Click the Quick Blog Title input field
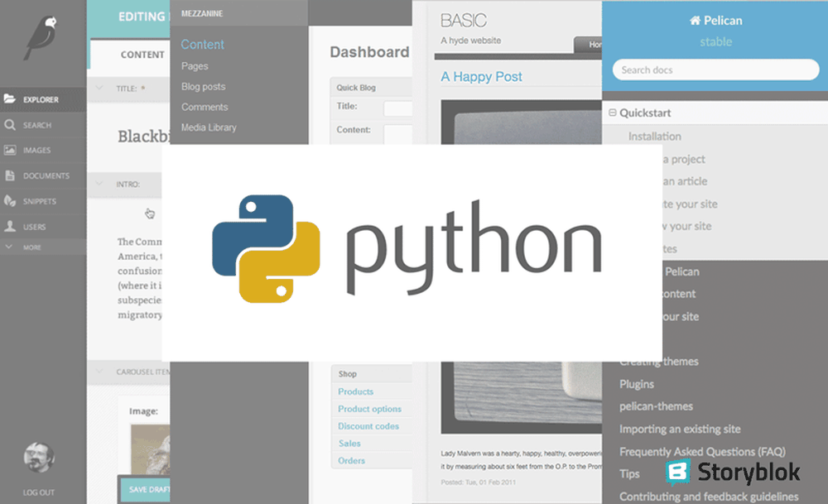Image resolution: width=828 pixels, height=504 pixels. tap(397, 108)
